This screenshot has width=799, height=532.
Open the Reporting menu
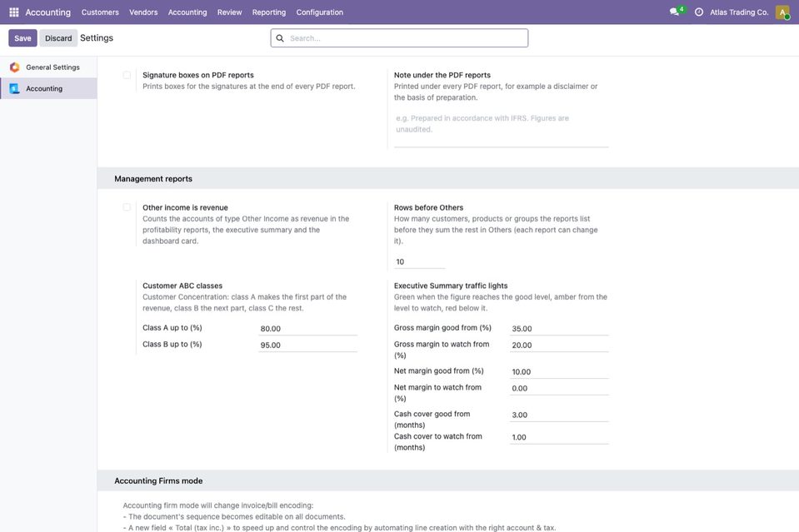[269, 12]
